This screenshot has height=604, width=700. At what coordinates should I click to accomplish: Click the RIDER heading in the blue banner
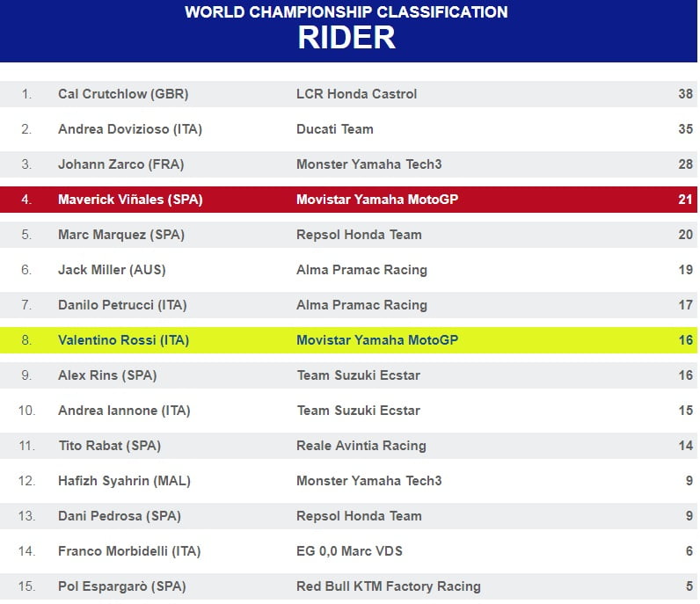pos(346,38)
